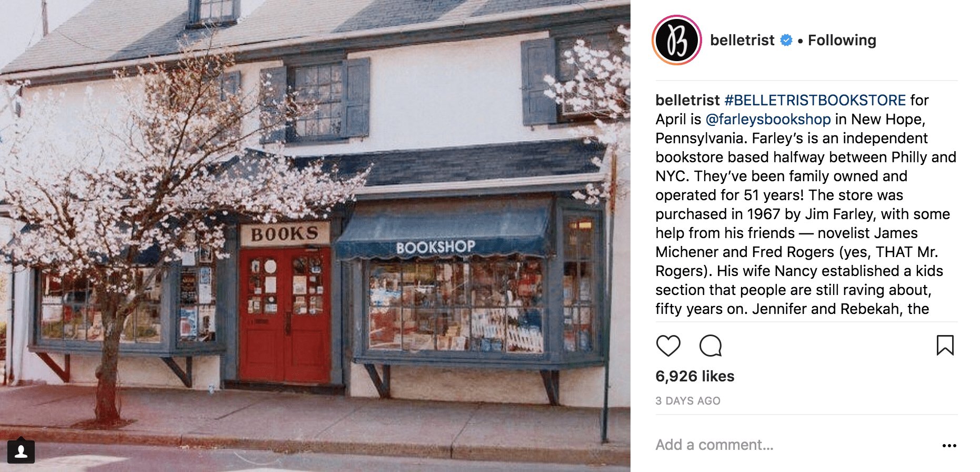Click the caption text about Farley's
This screenshot has height=472, width=980.
click(806, 204)
